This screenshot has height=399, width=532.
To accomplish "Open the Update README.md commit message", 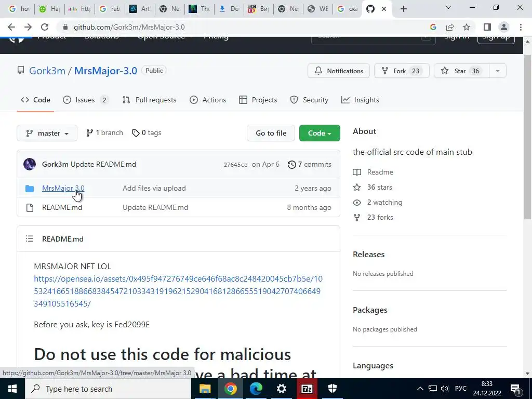I will (x=103, y=164).
